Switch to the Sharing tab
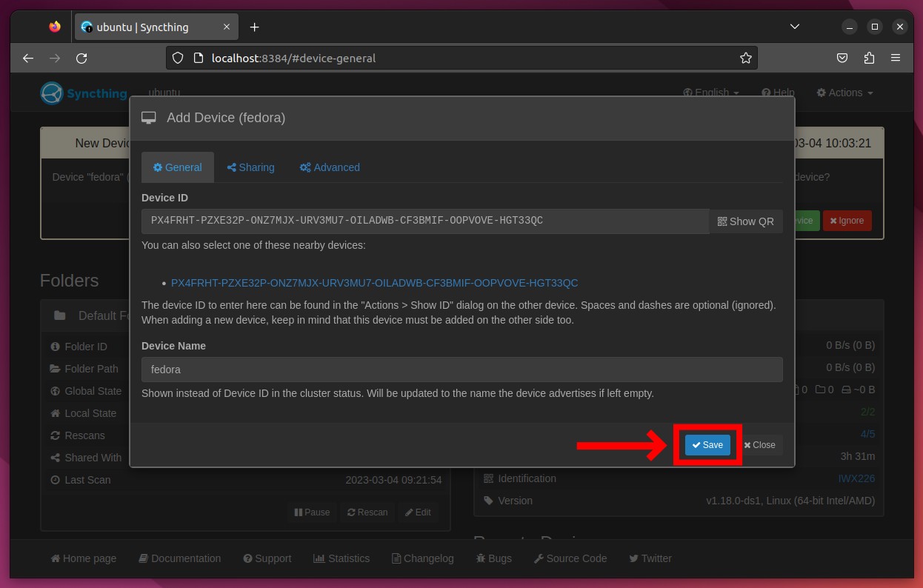923x588 pixels. tap(250, 167)
